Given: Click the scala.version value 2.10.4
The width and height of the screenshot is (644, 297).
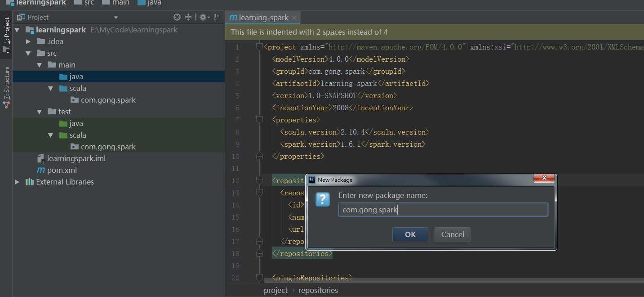Looking at the screenshot, I should pos(353,132).
